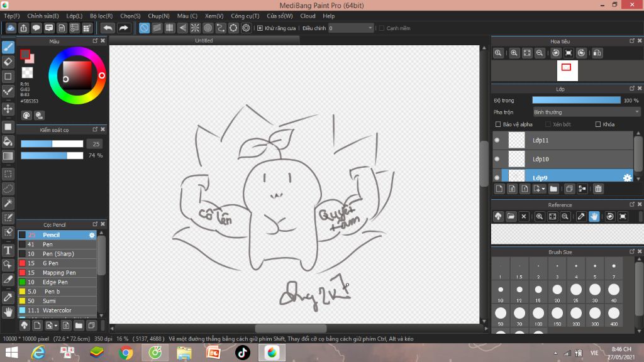
Task: Select the Text tool
Action: 8,250
